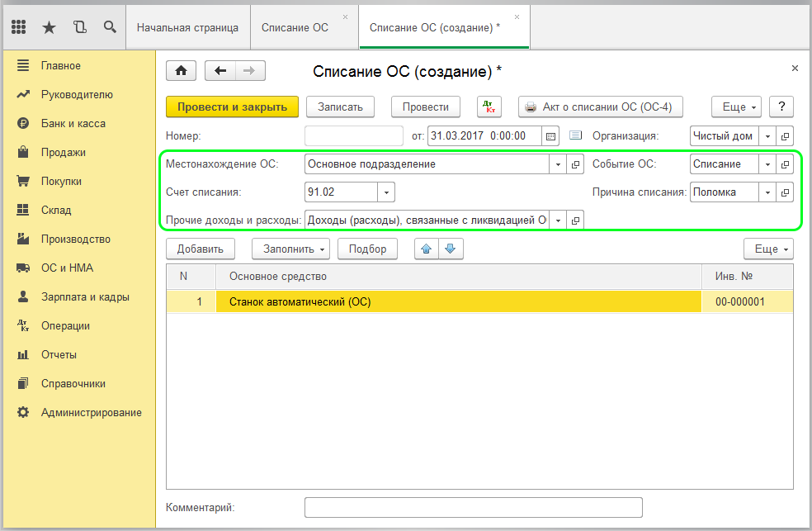Click into the Комментарий field

(x=473, y=507)
